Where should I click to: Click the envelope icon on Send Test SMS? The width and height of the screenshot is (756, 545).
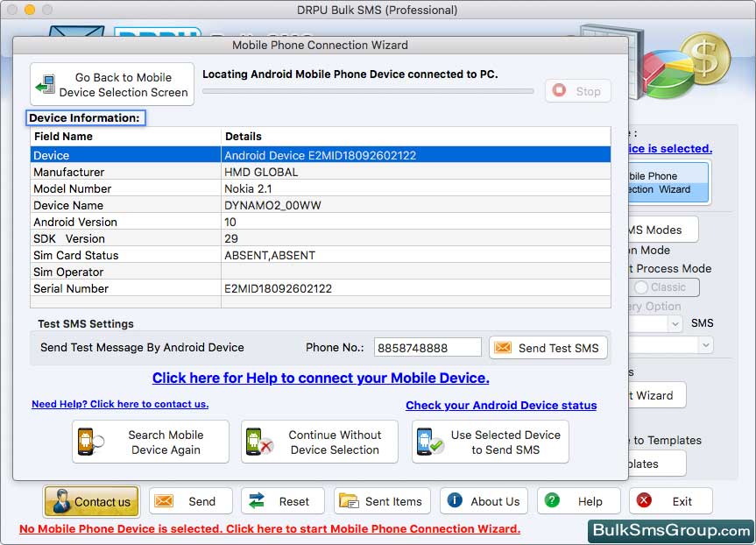click(502, 347)
